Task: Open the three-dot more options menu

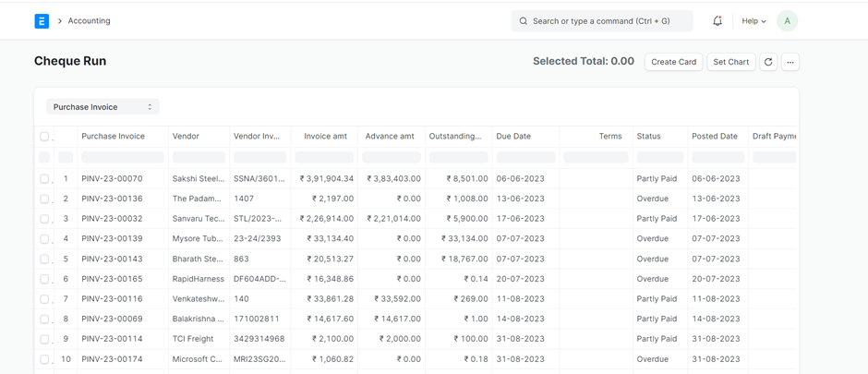Action: [790, 62]
